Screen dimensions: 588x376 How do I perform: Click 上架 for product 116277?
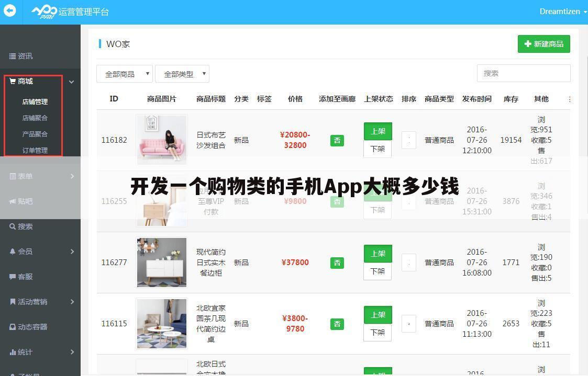coord(378,254)
